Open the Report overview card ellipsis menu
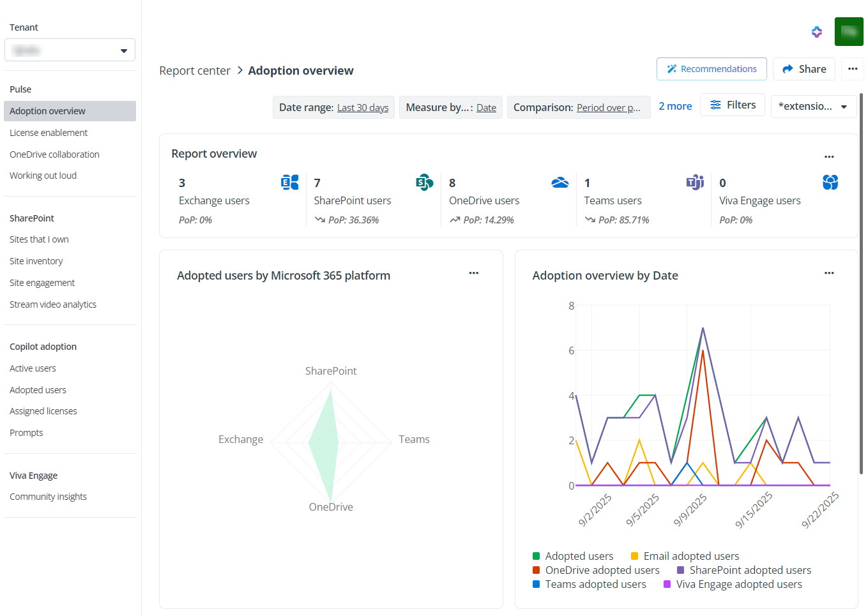This screenshot has height=616, width=868. click(x=829, y=156)
